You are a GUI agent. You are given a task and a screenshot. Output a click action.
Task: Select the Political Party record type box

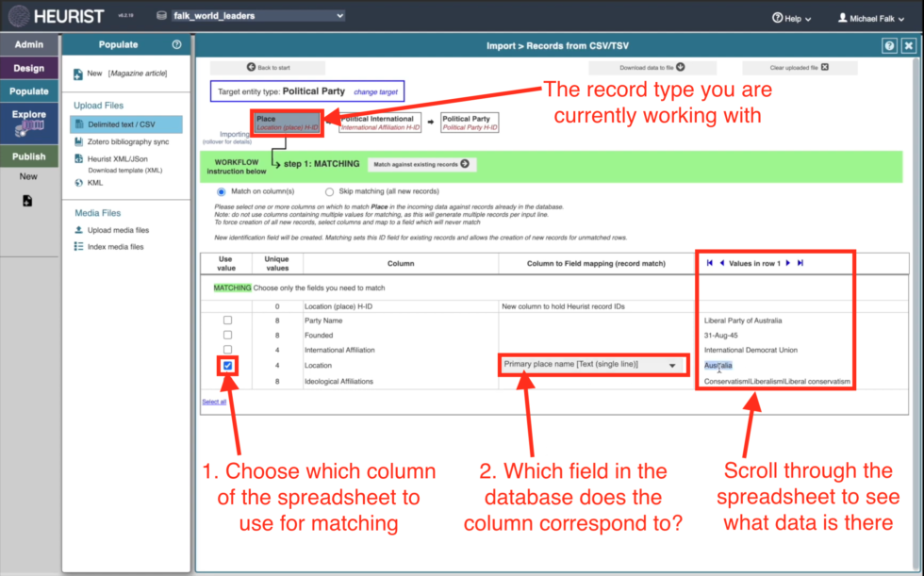pyautogui.click(x=470, y=123)
